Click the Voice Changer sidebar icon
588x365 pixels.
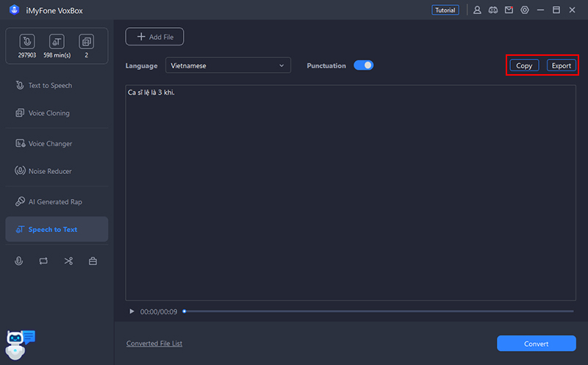[x=20, y=143]
